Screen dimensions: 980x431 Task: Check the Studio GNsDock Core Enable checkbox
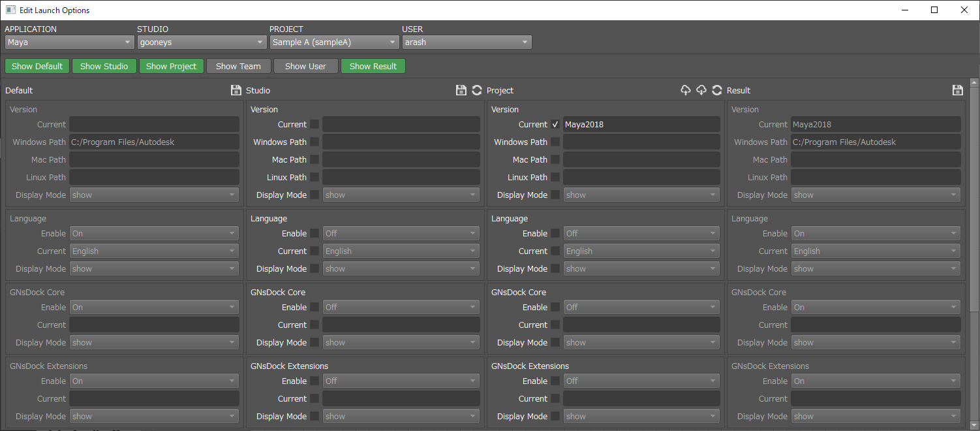coord(314,308)
